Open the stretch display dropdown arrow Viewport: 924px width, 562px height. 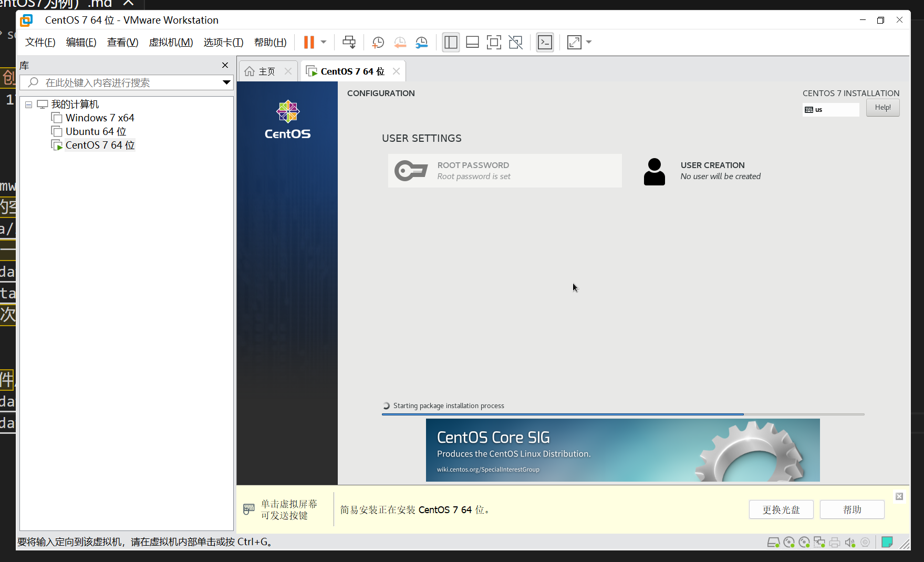click(x=589, y=42)
